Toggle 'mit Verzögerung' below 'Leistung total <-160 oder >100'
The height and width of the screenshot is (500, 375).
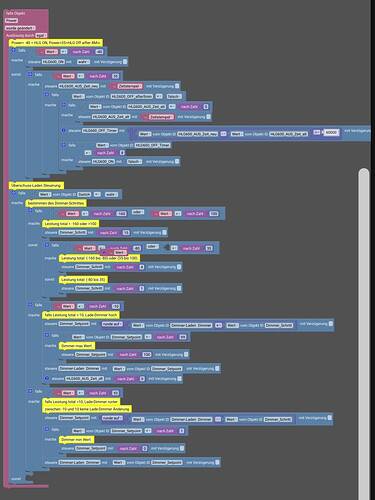(x=164, y=232)
